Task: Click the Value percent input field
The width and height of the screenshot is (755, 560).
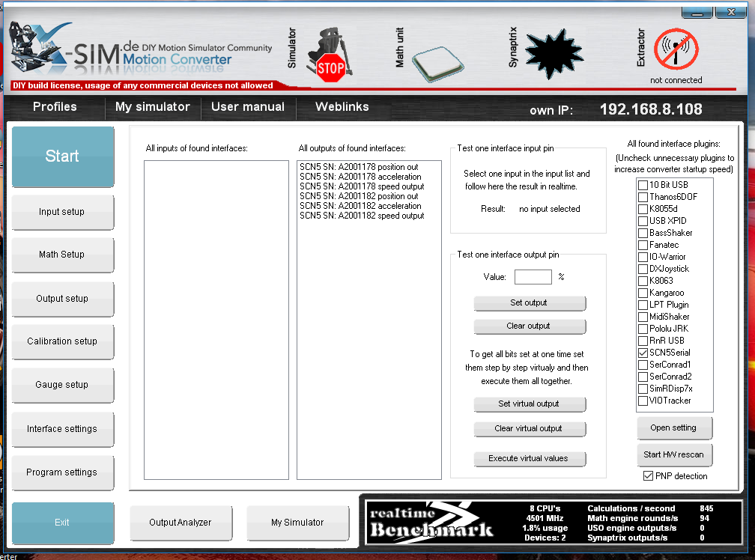Action: click(533, 277)
